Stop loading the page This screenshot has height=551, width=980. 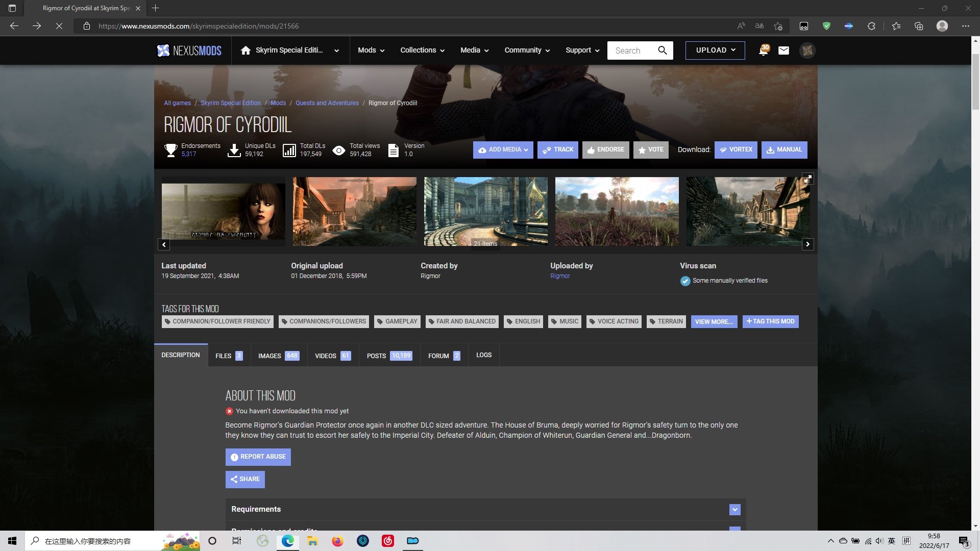(59, 26)
